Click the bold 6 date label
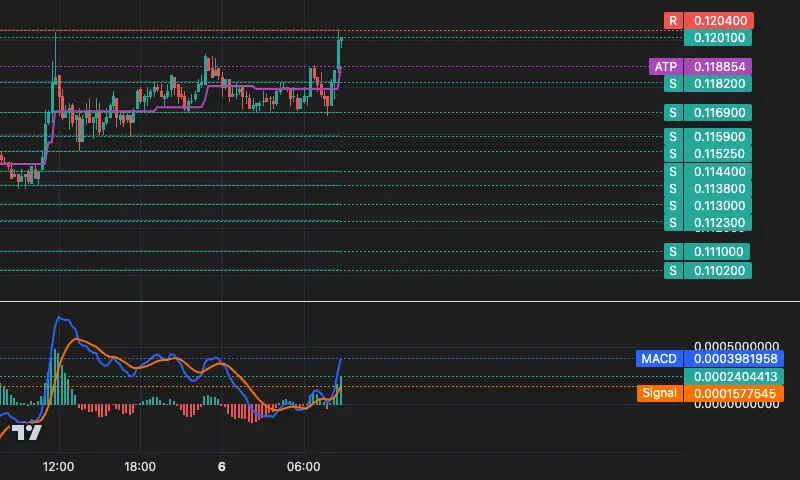The width and height of the screenshot is (800, 480). tap(221, 467)
